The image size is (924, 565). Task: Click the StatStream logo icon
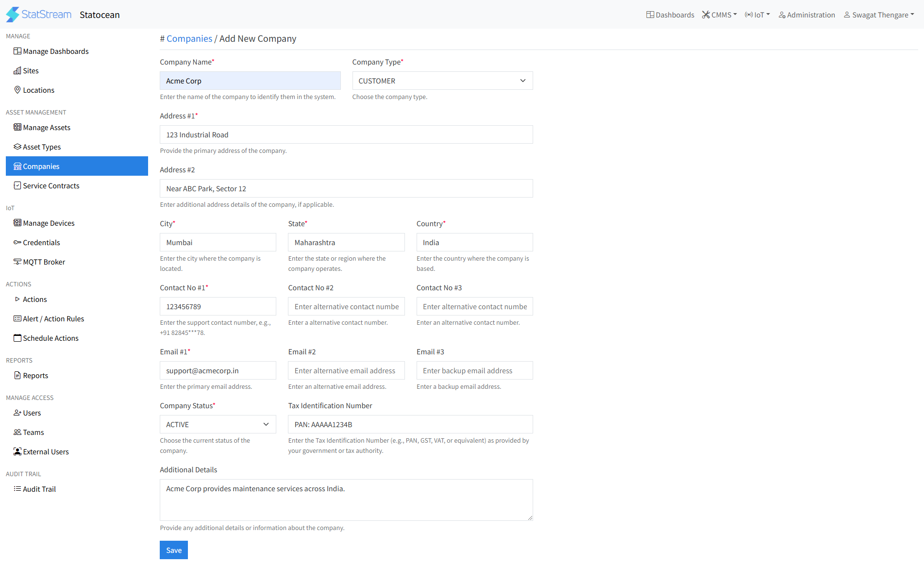(x=13, y=15)
